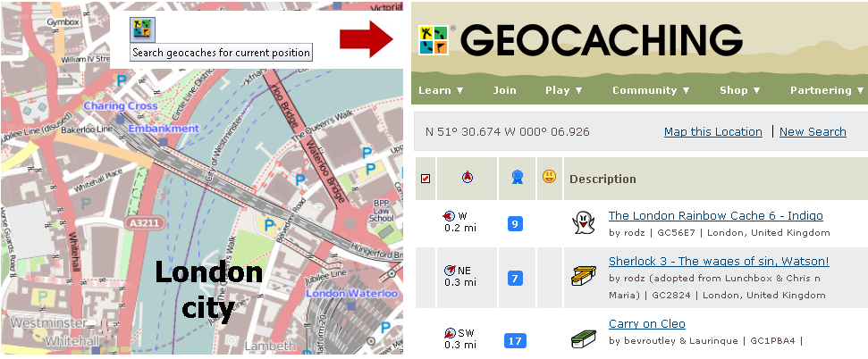Click the green traditional cache box icon
Image resolution: width=868 pixels, height=359 pixels.
tap(584, 338)
